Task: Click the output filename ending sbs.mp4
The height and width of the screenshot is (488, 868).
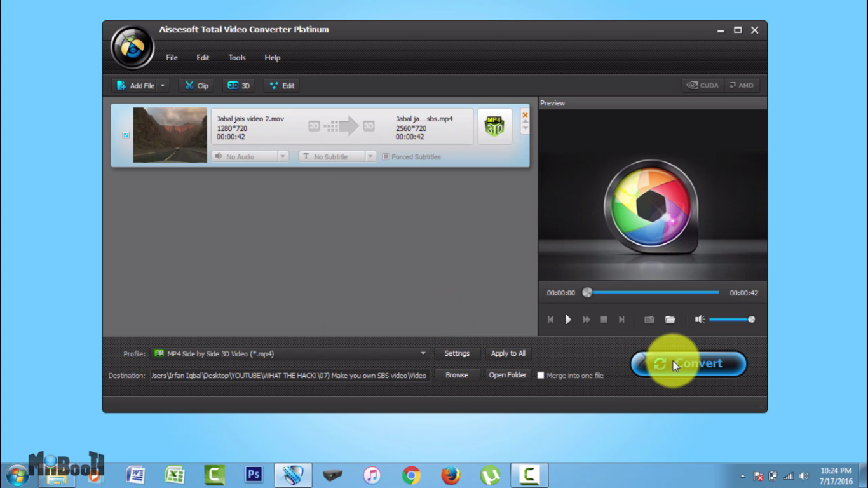Action: click(x=424, y=119)
